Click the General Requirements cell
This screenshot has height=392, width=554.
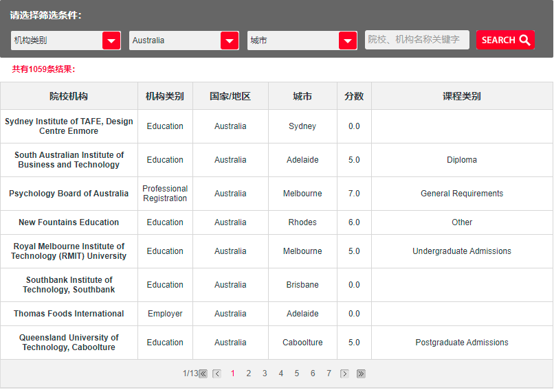pos(462,194)
